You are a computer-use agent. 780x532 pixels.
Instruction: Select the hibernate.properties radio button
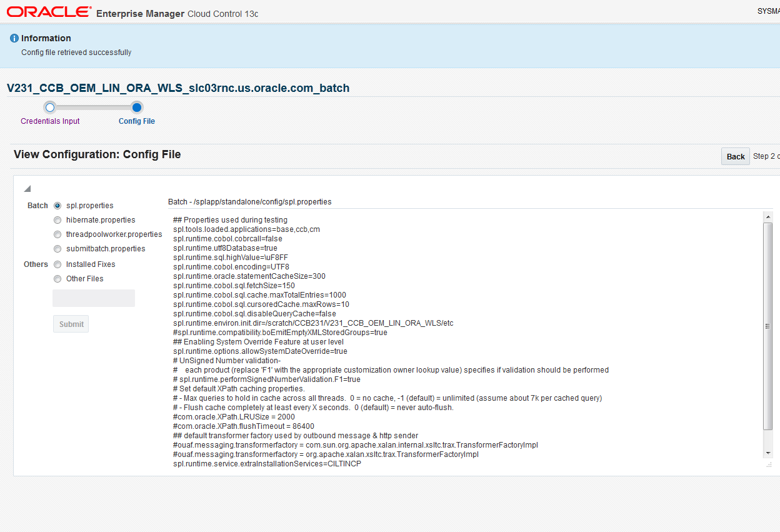[x=57, y=220]
